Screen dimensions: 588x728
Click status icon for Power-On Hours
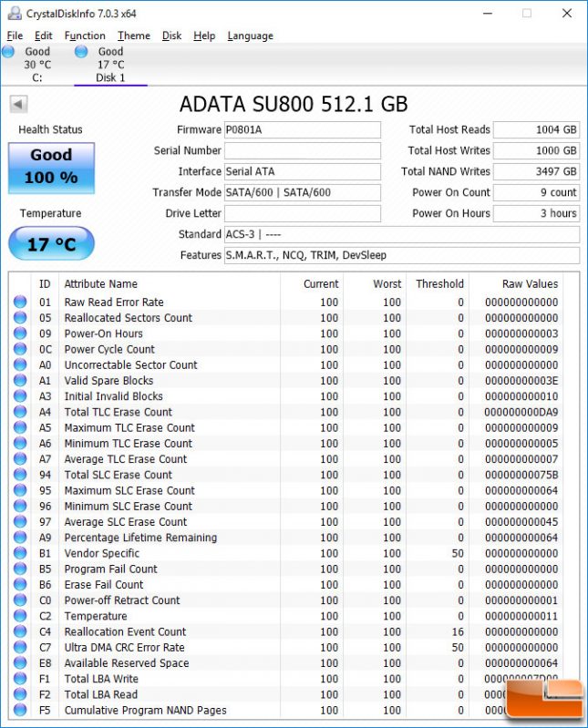pyautogui.click(x=20, y=333)
